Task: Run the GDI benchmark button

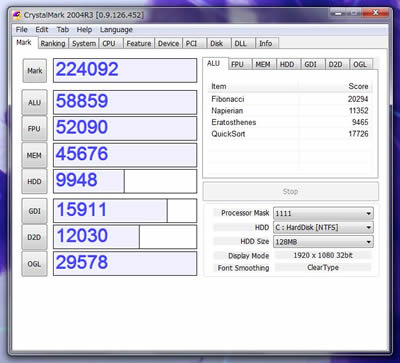Action: coord(35,211)
